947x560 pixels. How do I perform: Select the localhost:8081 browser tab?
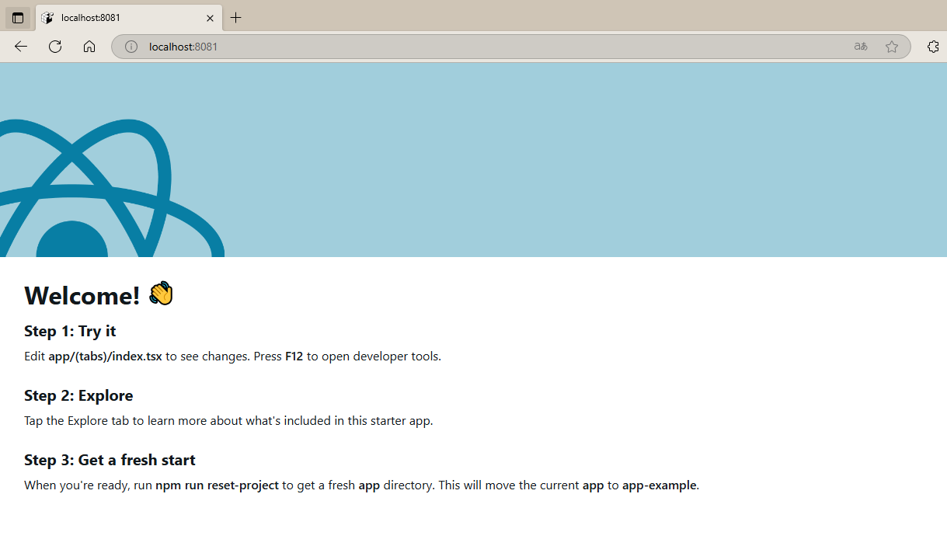tap(128, 18)
